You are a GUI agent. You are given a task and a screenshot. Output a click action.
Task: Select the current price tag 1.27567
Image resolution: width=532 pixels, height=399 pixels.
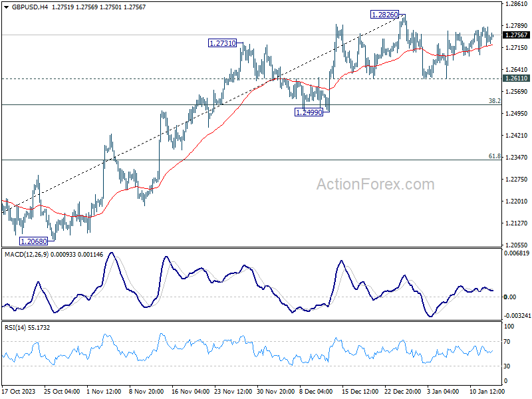[517, 35]
